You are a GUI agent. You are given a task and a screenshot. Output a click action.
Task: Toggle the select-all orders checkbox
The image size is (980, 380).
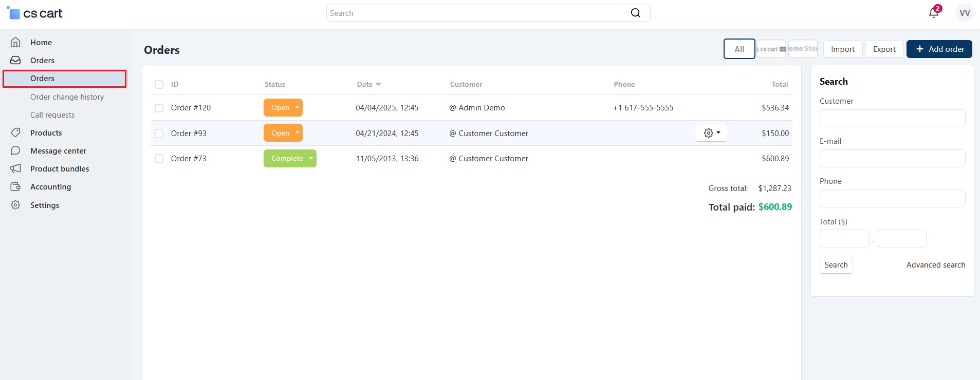pos(159,84)
